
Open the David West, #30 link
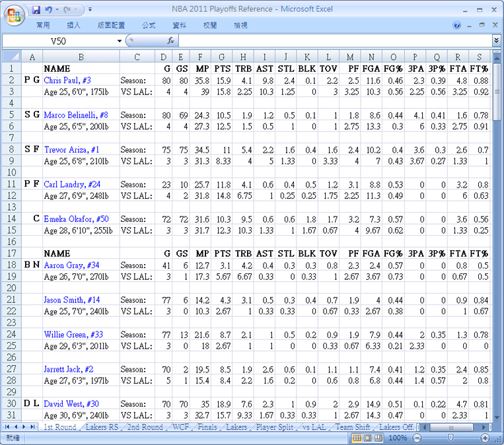tap(71, 403)
